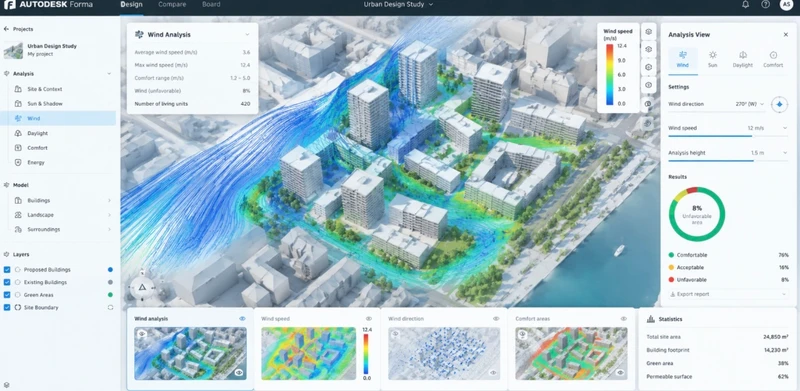Switch to the Design tab
This screenshot has width=800, height=391.
(x=132, y=5)
